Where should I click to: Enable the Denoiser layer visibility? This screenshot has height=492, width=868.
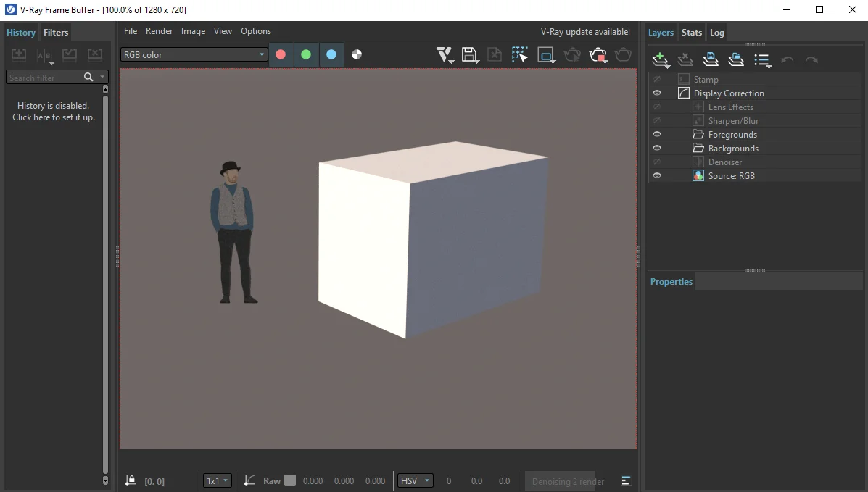[657, 162]
